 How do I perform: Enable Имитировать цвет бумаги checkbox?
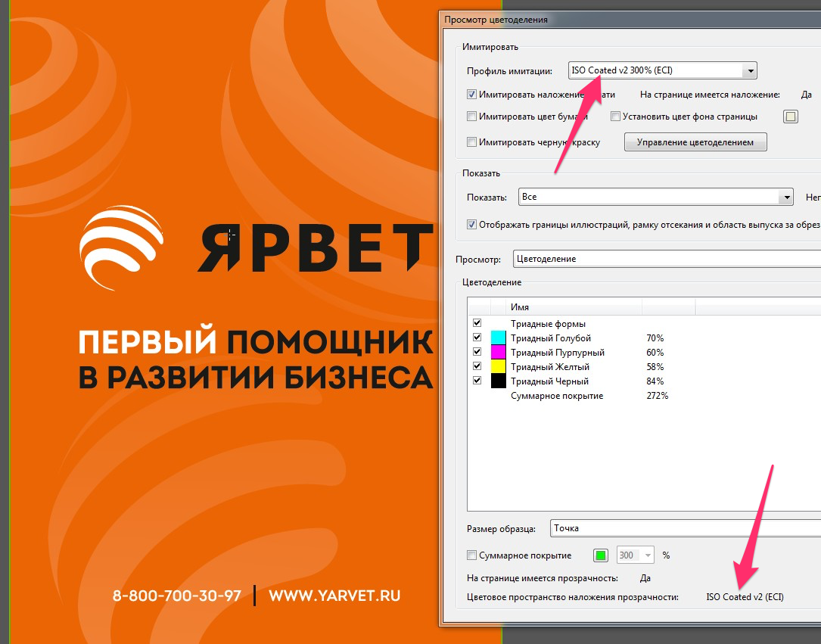tap(471, 117)
